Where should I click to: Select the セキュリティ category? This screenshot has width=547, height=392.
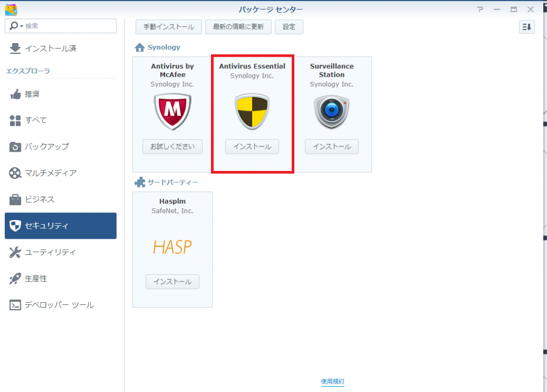(x=61, y=226)
